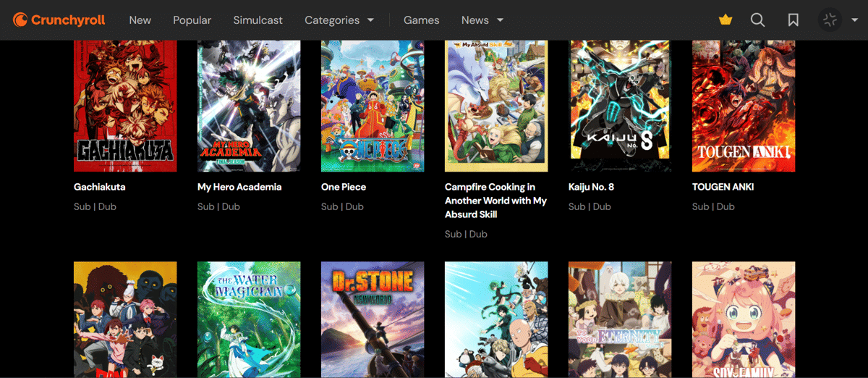Image resolution: width=868 pixels, height=378 pixels.
Task: Open the Campfire Cooking poster
Action: click(x=496, y=106)
